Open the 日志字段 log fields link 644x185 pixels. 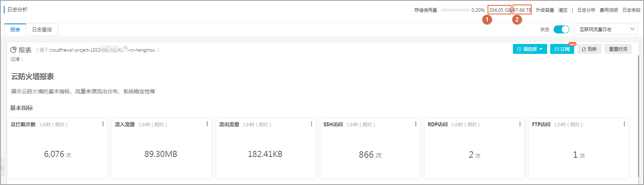tap(631, 10)
